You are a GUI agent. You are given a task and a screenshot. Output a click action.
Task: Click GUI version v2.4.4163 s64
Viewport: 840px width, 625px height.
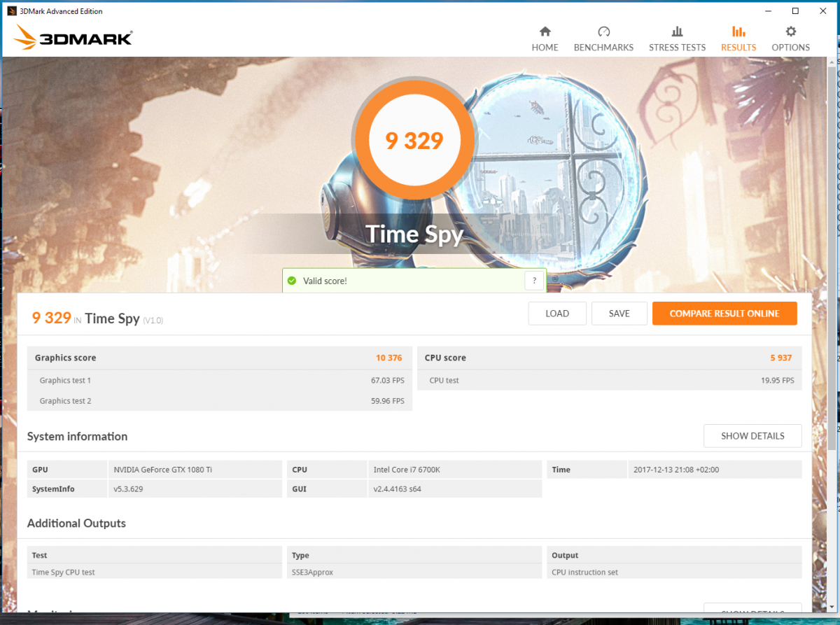[396, 489]
